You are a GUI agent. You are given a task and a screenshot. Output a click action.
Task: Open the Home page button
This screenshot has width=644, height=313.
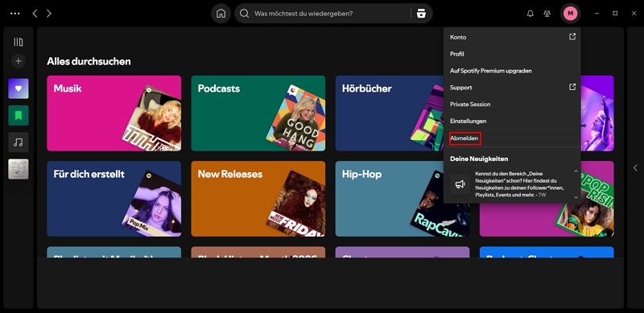point(221,14)
